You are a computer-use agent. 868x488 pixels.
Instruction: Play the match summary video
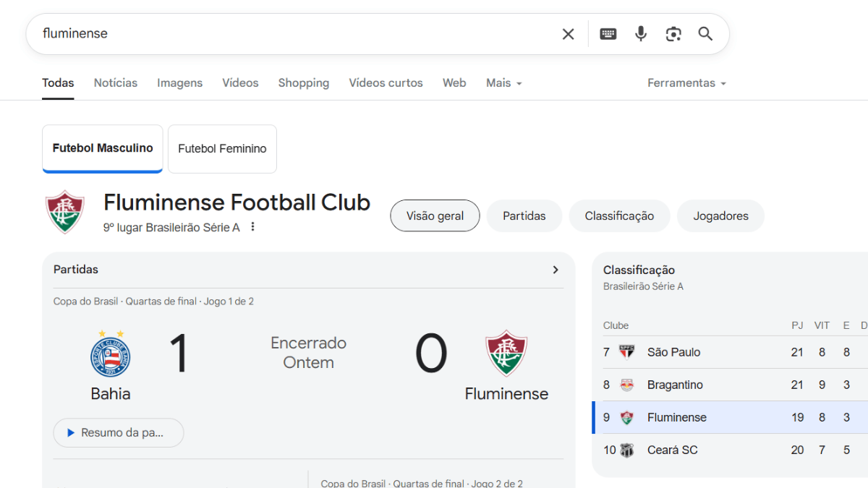119,432
